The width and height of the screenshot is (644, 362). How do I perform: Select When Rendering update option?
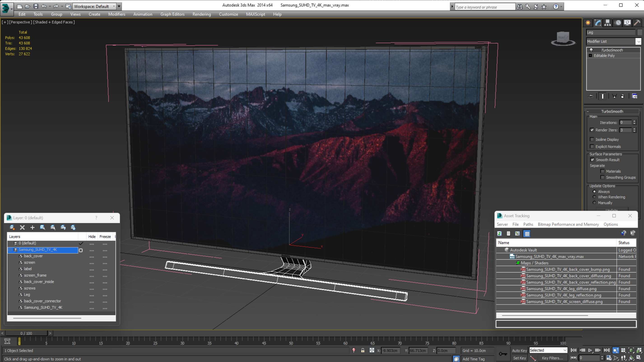[x=594, y=197]
